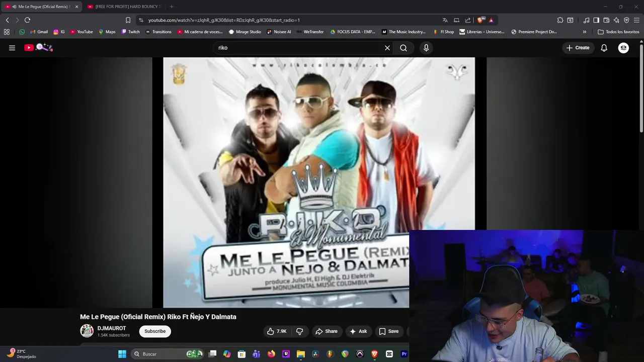Image resolution: width=644 pixels, height=362 pixels.
Task: Reload the page
Action: tap(27, 20)
